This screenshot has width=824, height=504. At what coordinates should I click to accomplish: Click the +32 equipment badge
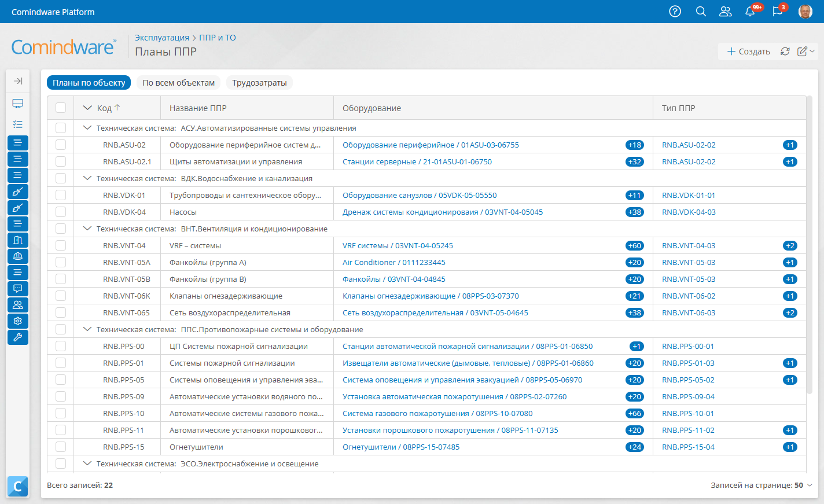pyautogui.click(x=635, y=162)
